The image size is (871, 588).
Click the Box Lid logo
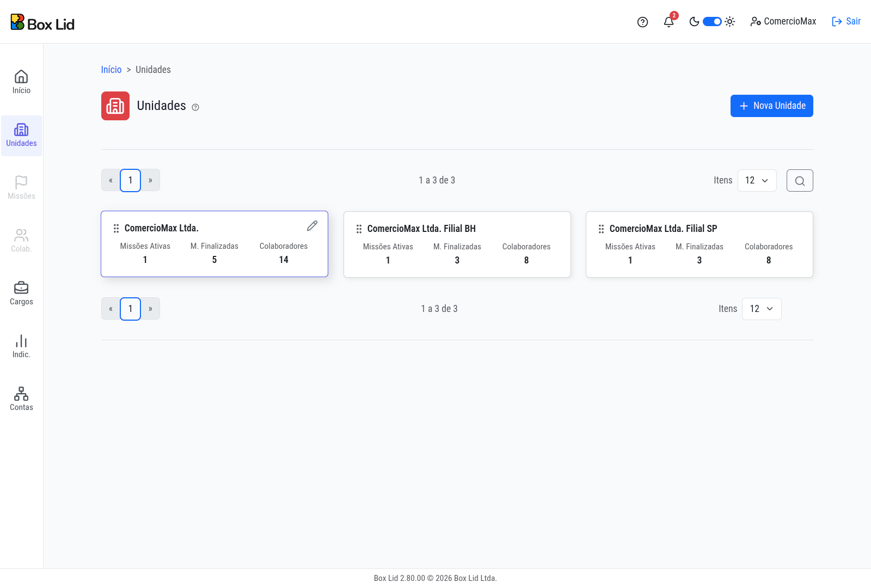tap(42, 22)
